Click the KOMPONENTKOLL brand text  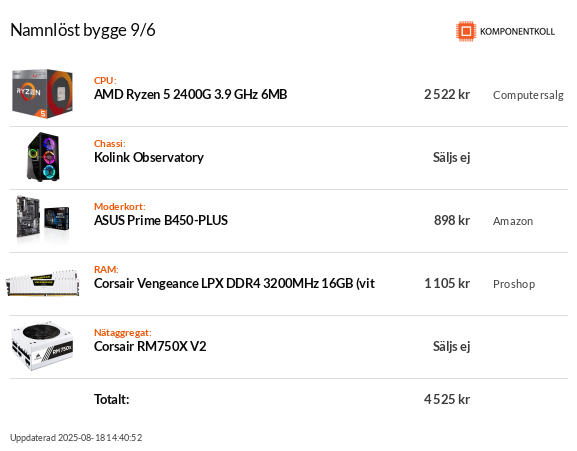pos(517,32)
